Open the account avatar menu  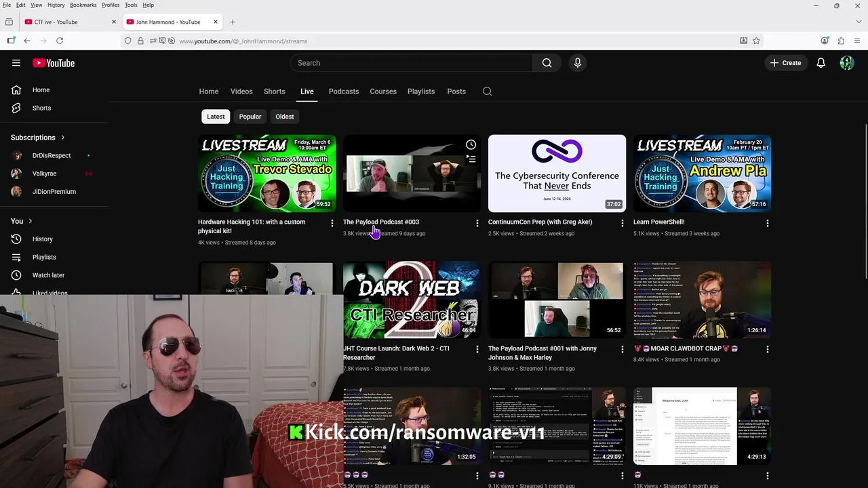pyautogui.click(x=846, y=63)
